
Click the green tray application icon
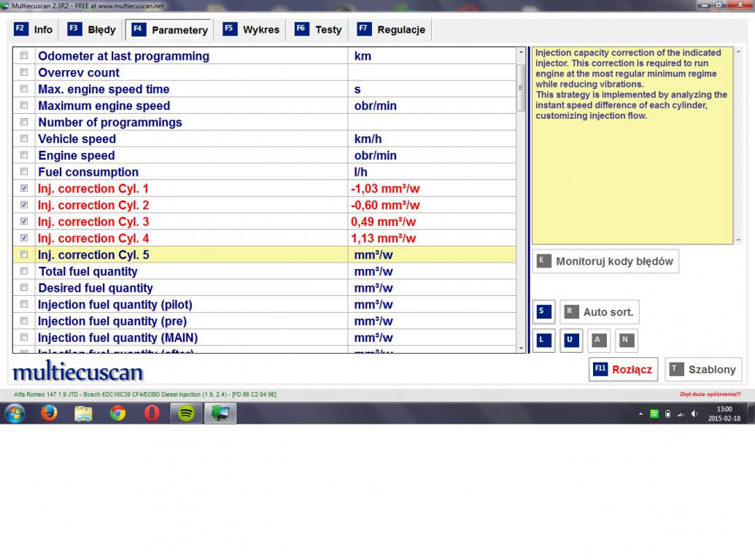(654, 413)
